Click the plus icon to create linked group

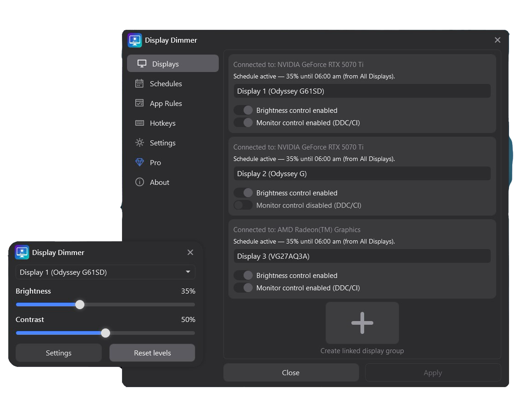[x=362, y=323]
